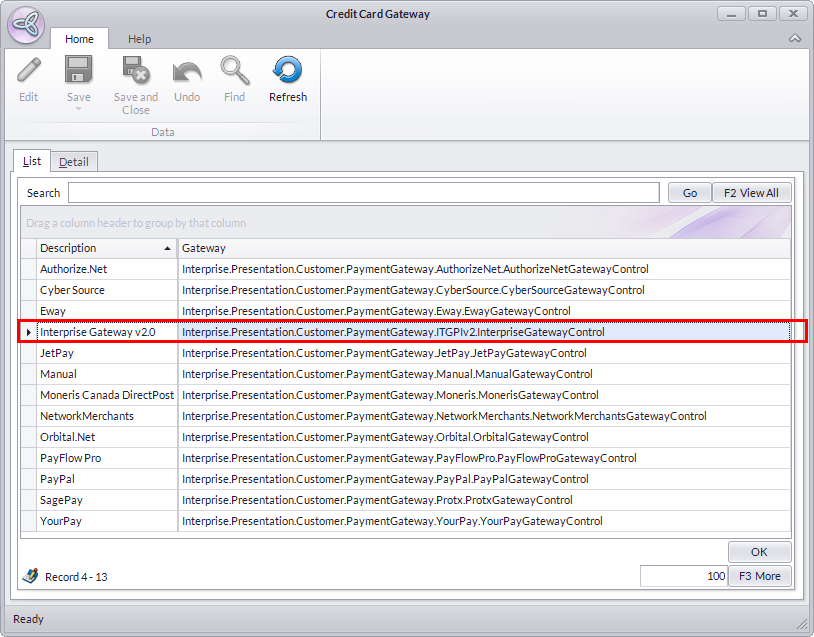Click the AuthorizeNetGatewayControl gateway cell
The width and height of the screenshot is (814, 637).
click(484, 269)
